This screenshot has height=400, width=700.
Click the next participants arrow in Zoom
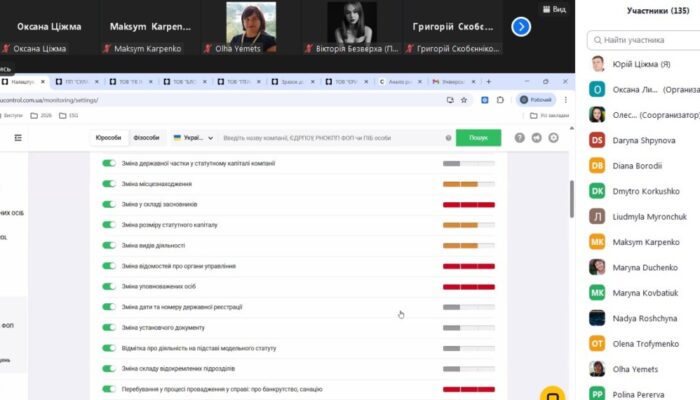click(x=520, y=27)
